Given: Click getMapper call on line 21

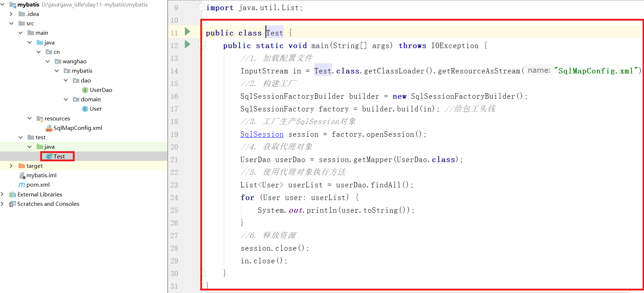Looking at the screenshot, I should point(373,160).
